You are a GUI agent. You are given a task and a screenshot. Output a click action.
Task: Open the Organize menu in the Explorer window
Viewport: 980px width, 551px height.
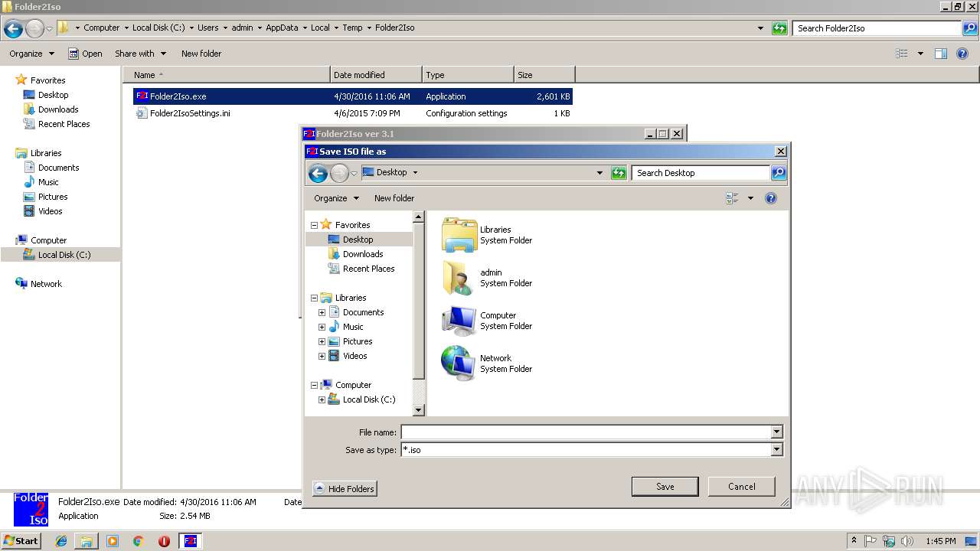pyautogui.click(x=31, y=54)
